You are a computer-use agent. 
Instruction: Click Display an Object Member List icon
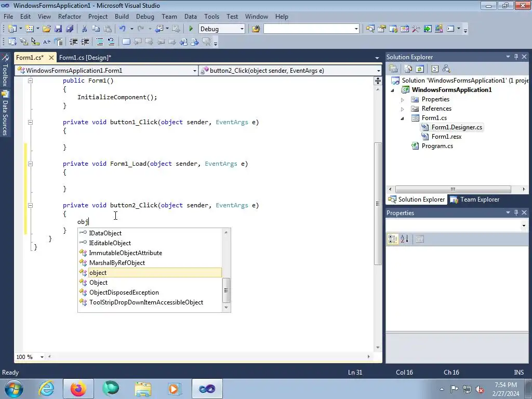click(x=12, y=42)
